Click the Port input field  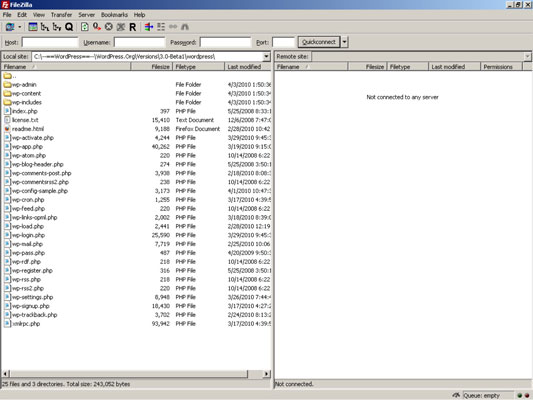[x=283, y=42]
